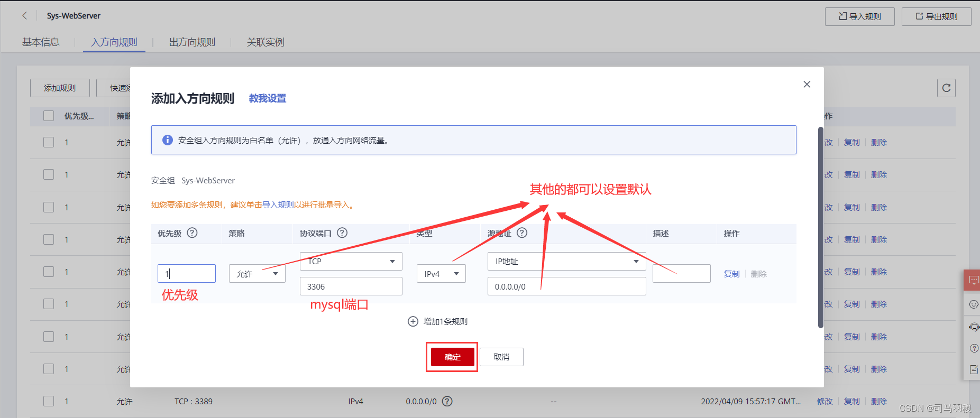Check the fourth rule row checkbox
Screen dimensions: 980x418
click(x=49, y=239)
